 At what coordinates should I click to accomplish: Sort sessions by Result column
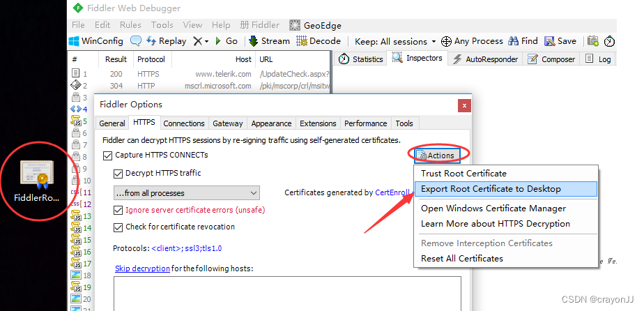coord(116,59)
